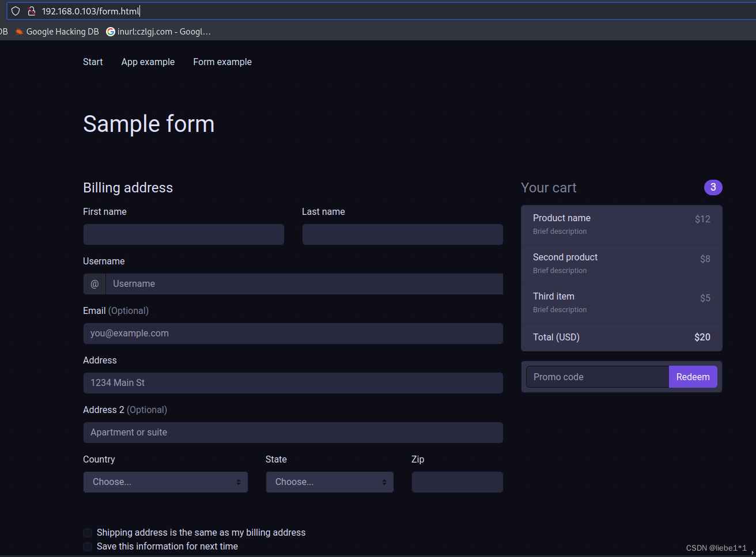This screenshot has width=756, height=557.
Task: Click the @ prefix beside Username
Action: (x=94, y=284)
